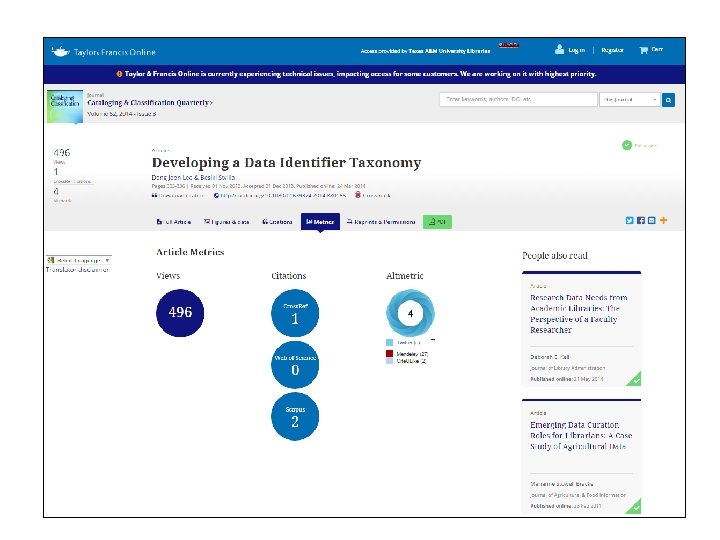Click the Mendeley (27) legend text
This screenshot has height=540, width=720.
pyautogui.click(x=412, y=354)
